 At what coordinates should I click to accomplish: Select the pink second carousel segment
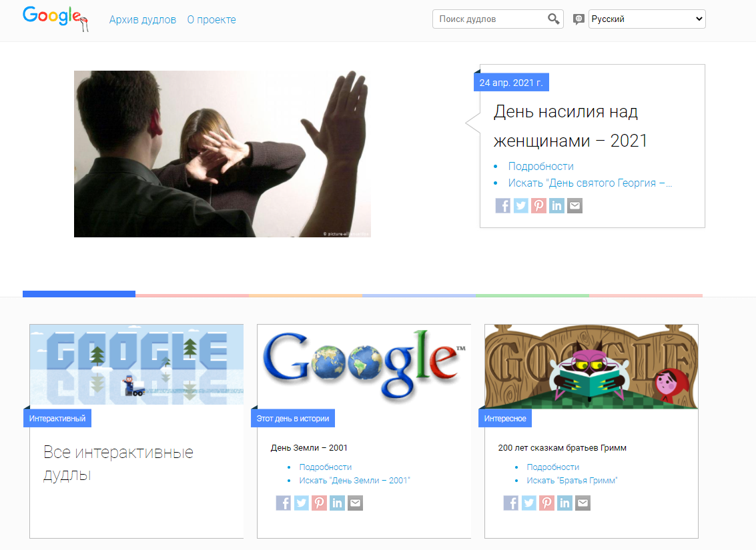[x=192, y=295]
